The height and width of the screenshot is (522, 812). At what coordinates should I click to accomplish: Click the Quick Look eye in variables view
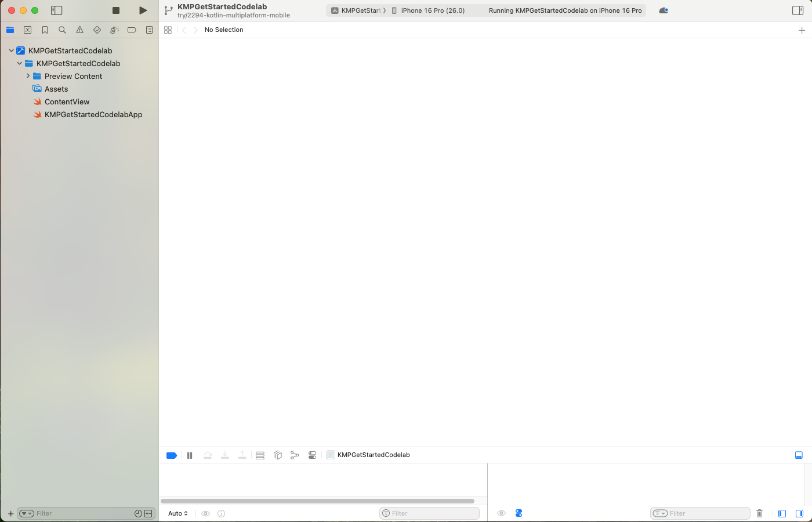point(205,513)
